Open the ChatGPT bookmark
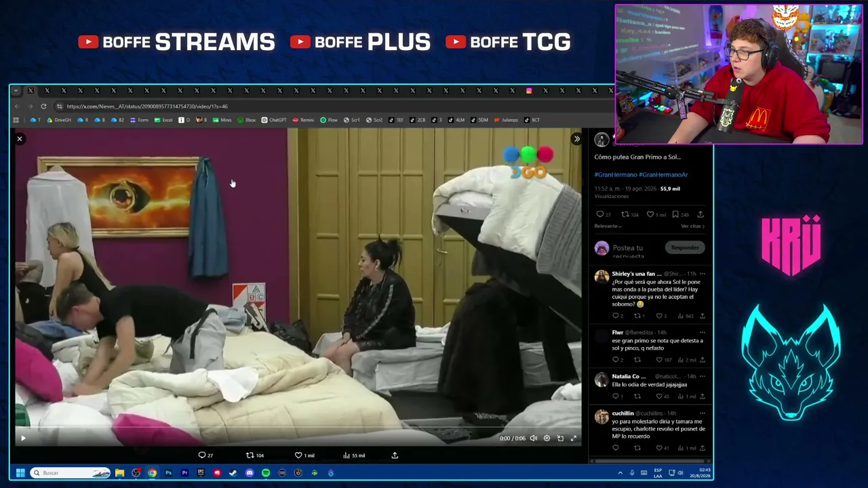Viewport: 868px width, 488px height. click(274, 120)
